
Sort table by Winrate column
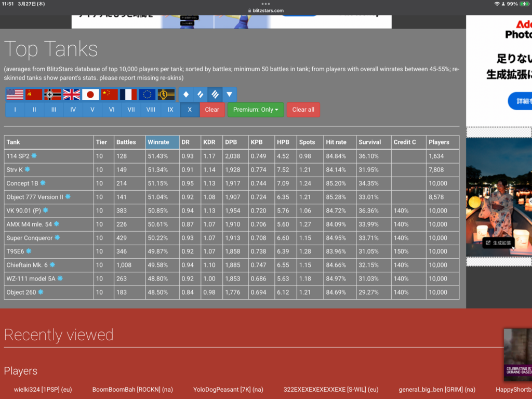[x=158, y=142]
